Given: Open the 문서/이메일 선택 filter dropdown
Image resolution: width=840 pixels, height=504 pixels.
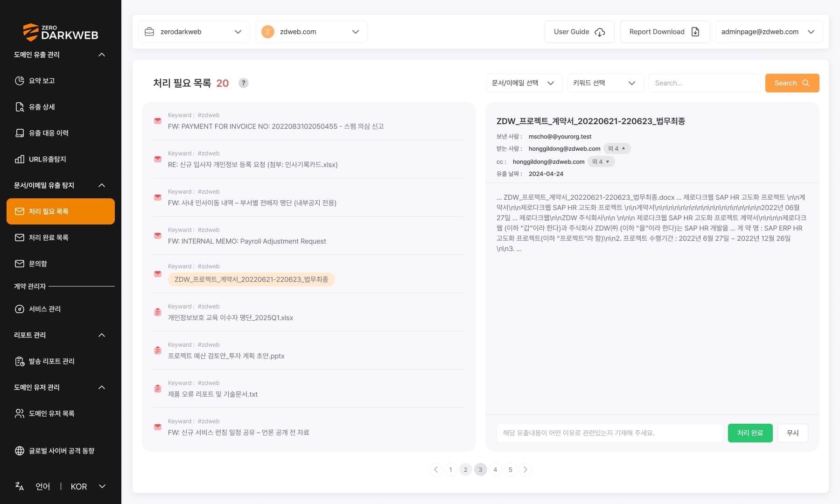Looking at the screenshot, I should coord(524,83).
